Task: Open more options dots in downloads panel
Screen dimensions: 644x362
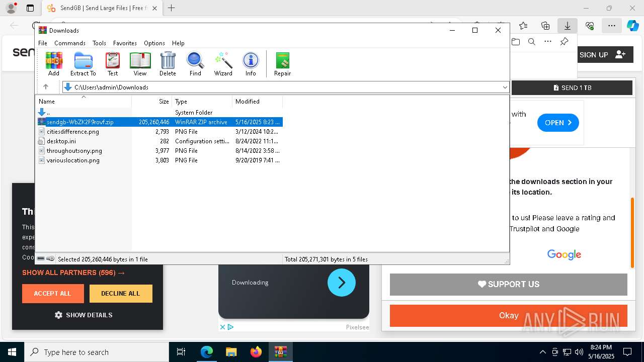Action: [x=548, y=42]
